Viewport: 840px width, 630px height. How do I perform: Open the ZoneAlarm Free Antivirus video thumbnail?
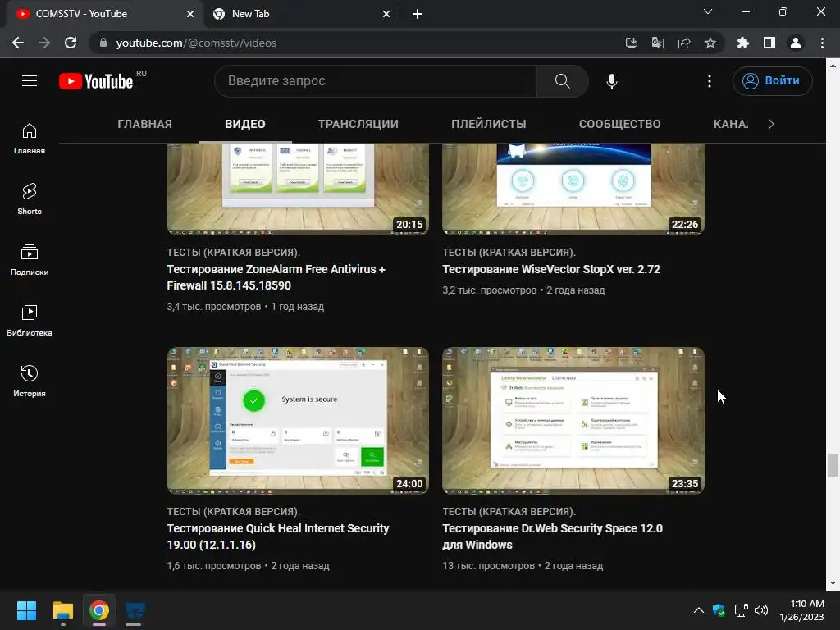(298, 189)
